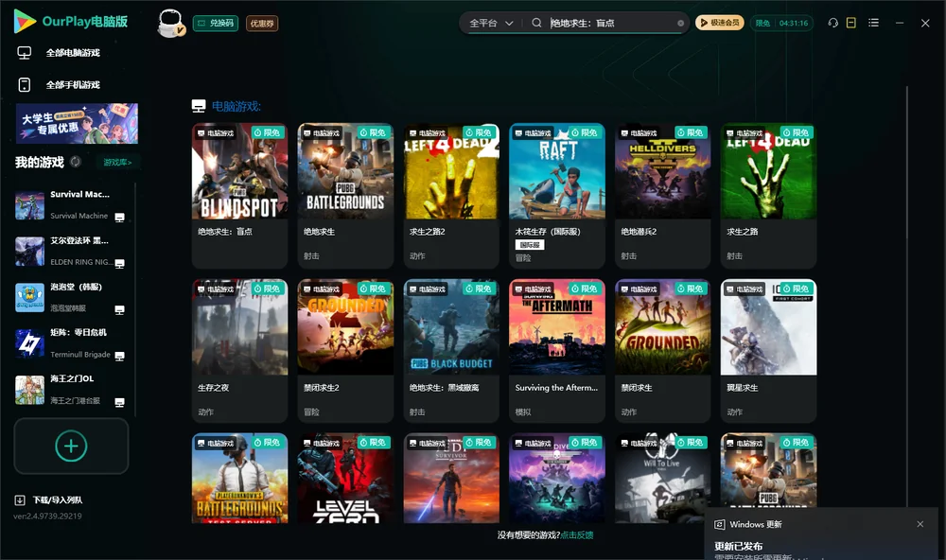Open the 绝地潜兵2 Helldivers card
The width and height of the screenshot is (946, 560).
pyautogui.click(x=662, y=196)
